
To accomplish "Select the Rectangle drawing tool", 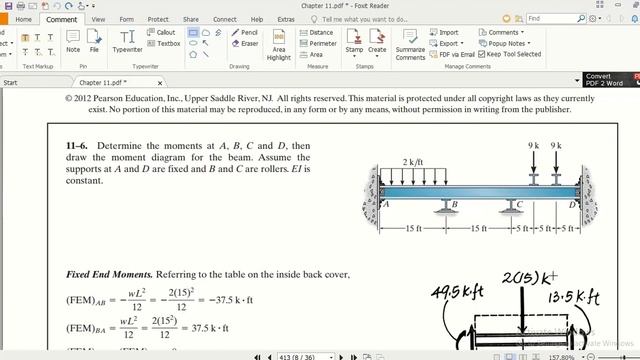I will pyautogui.click(x=193, y=32).
